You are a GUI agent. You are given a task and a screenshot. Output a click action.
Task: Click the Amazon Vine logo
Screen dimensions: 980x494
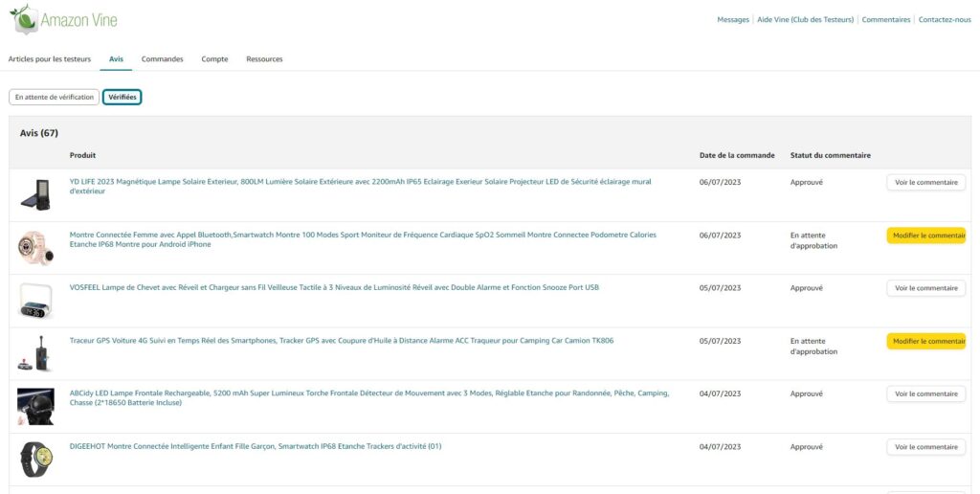tap(63, 19)
